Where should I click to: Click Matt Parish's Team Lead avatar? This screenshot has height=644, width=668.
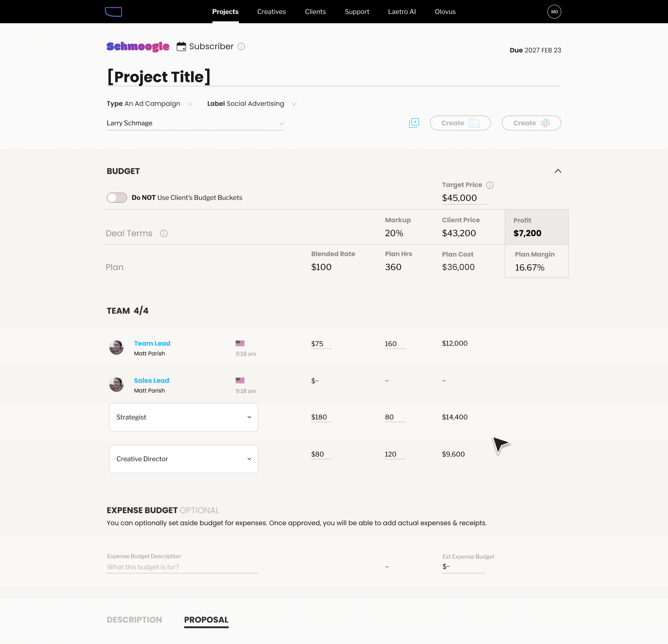(116, 347)
